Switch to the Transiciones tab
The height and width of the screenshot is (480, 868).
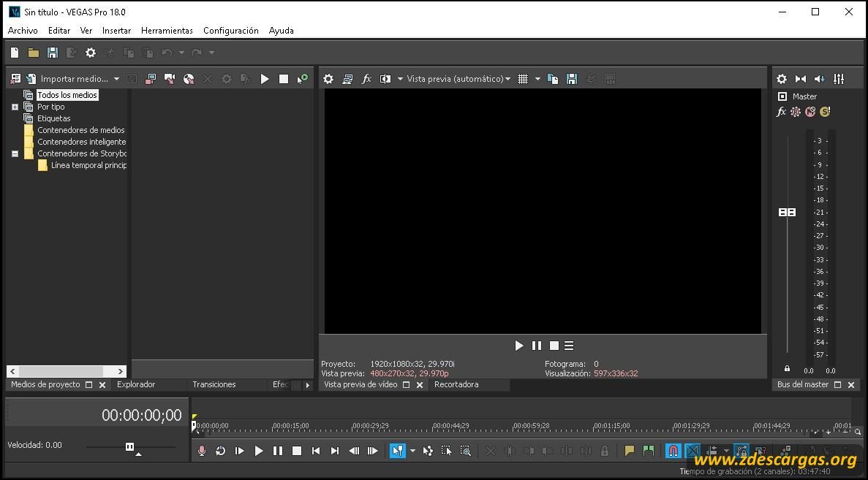point(214,384)
